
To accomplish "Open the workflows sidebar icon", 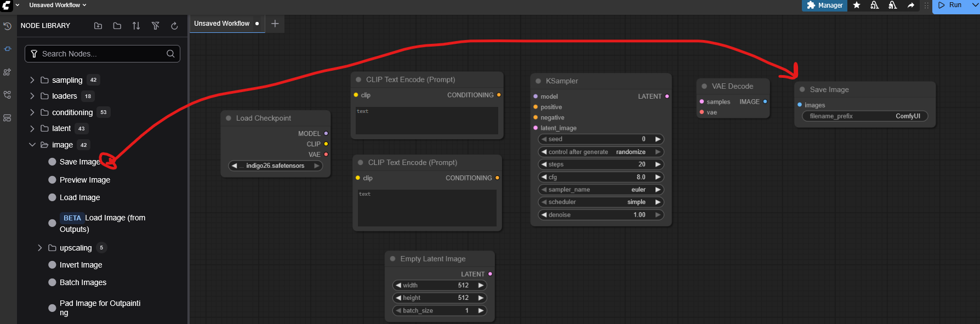I will tap(7, 95).
